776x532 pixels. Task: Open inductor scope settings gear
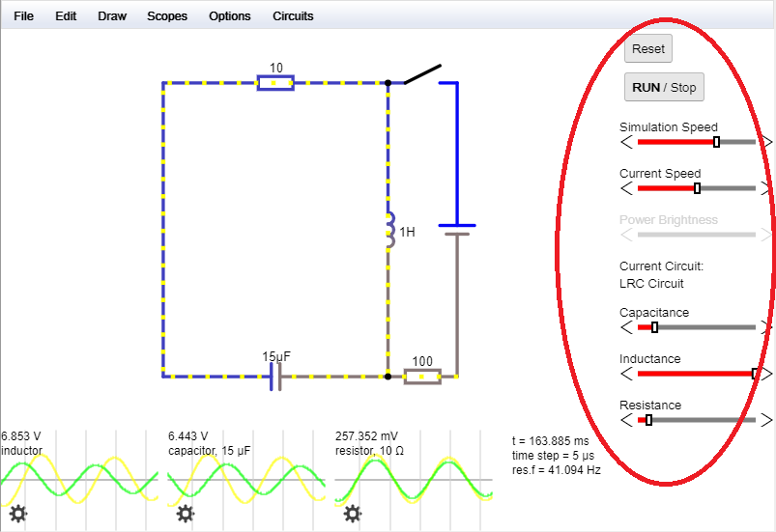click(17, 514)
